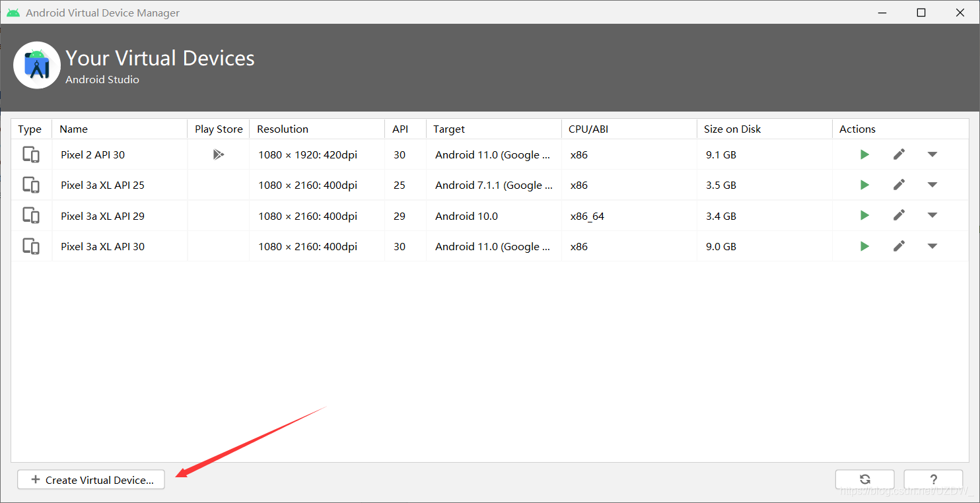The height and width of the screenshot is (503, 980).
Task: Click the '9.1 GB' size cell
Action: pyautogui.click(x=765, y=154)
